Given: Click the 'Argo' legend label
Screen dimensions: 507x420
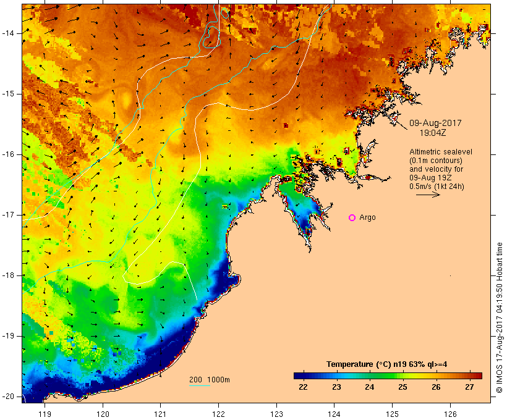Looking at the screenshot, I should click(x=368, y=218).
